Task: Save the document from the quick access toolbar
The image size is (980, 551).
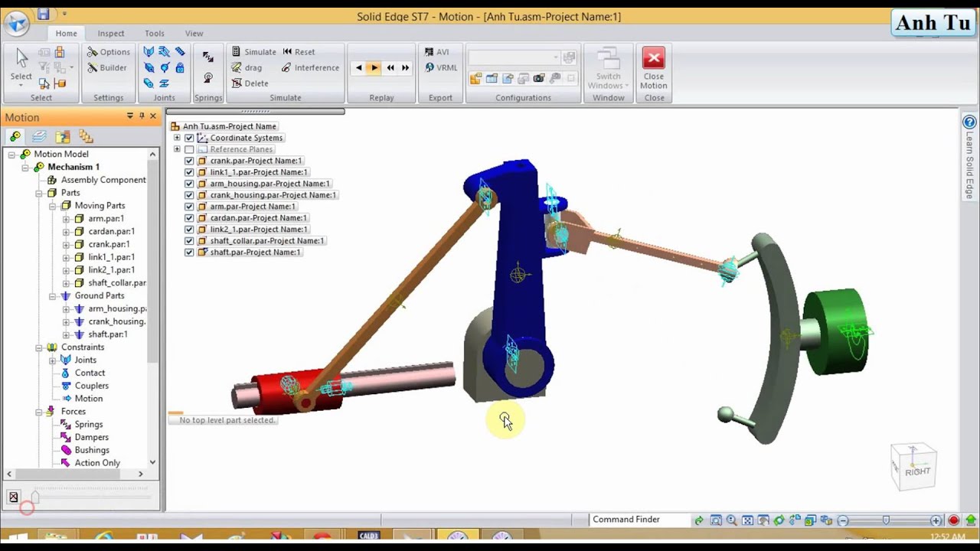Action: point(43,14)
